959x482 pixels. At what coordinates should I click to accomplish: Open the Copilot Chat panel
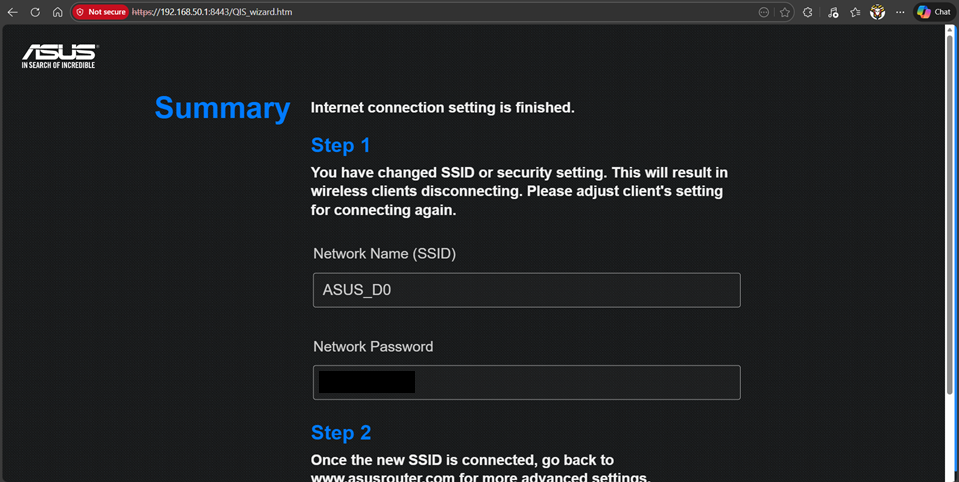[x=934, y=12]
